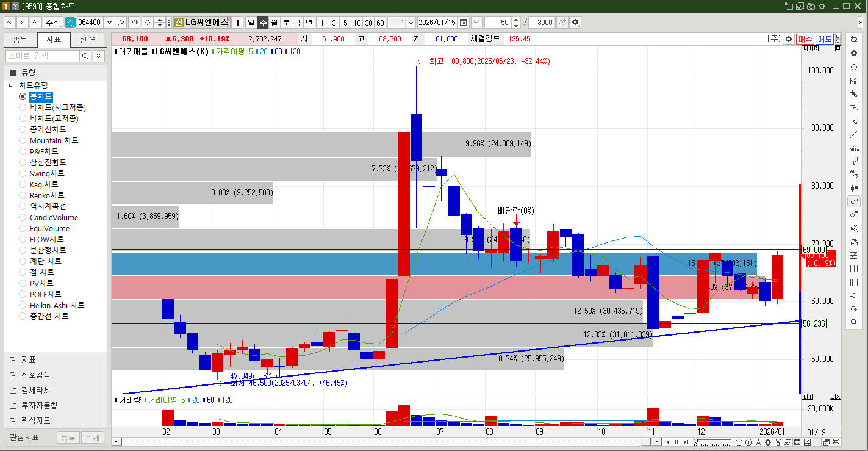This screenshot has height=451, width=868.
Task: Open the stock search magnifier next to code 064400
Action: (121, 23)
